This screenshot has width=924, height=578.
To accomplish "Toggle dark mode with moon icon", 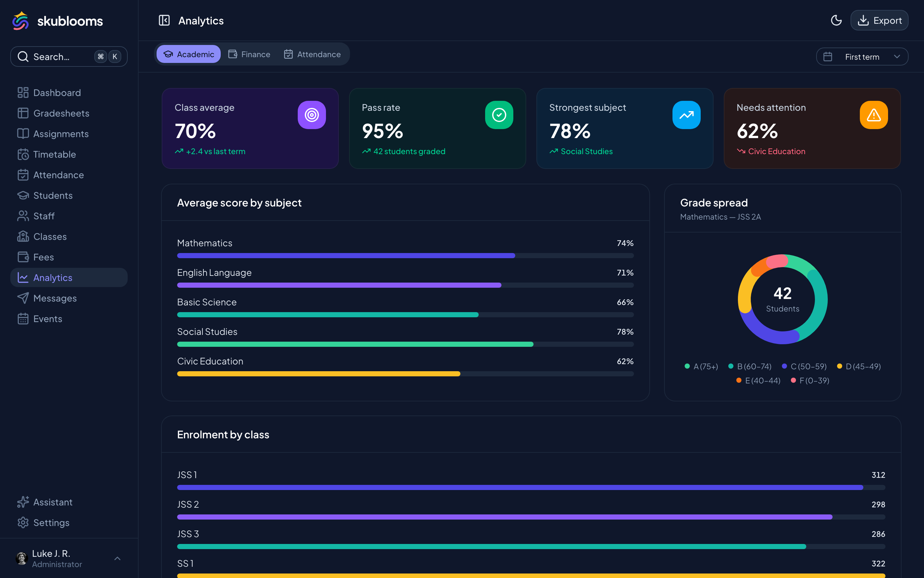I will coord(836,20).
